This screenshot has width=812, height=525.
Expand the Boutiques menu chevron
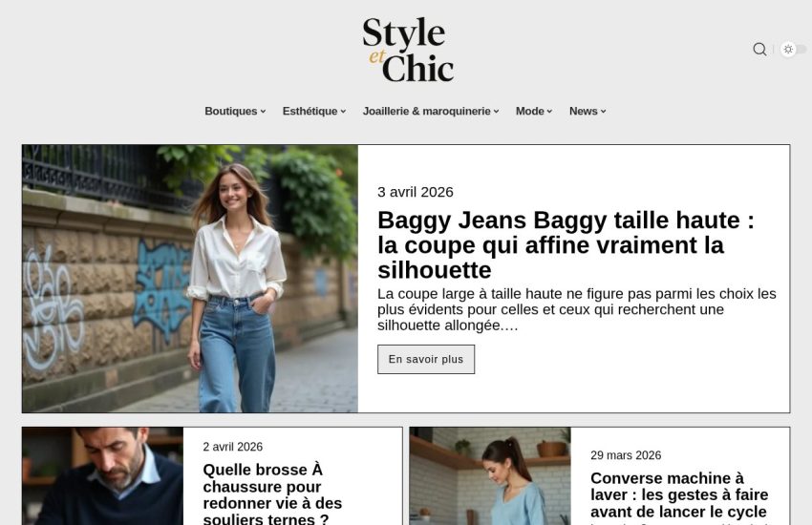point(263,112)
